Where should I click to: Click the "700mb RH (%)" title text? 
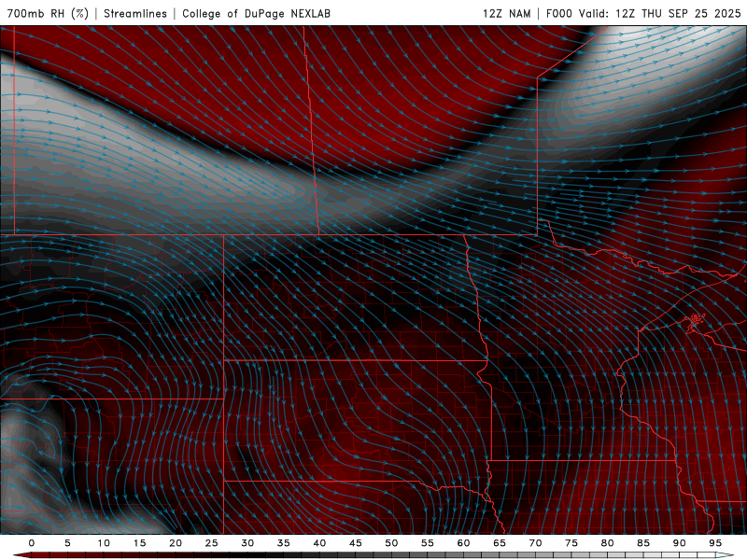click(x=48, y=13)
